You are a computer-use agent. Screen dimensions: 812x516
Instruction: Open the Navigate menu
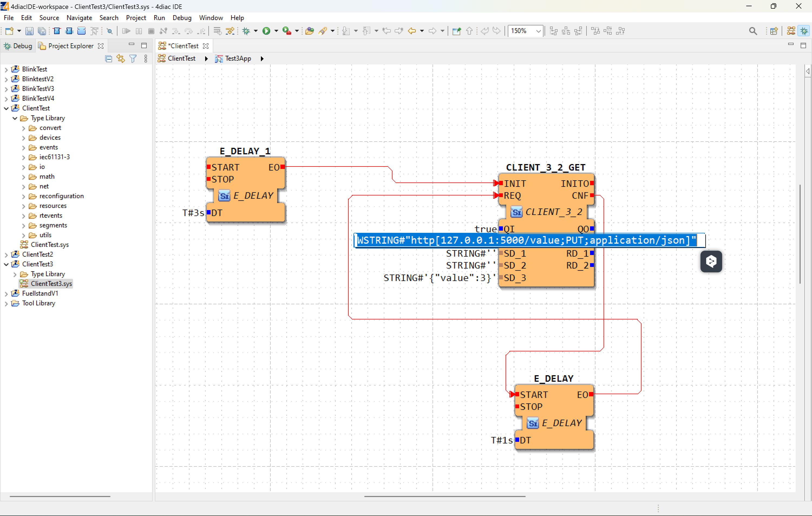79,18
